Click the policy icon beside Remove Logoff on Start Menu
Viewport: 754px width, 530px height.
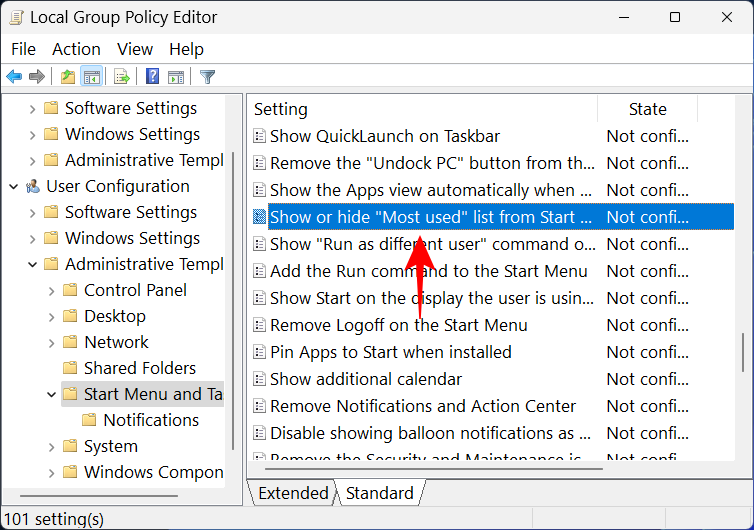(x=260, y=325)
